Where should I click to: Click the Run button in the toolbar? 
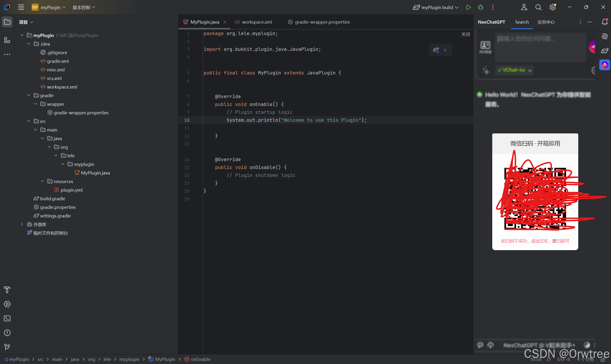pos(468,7)
